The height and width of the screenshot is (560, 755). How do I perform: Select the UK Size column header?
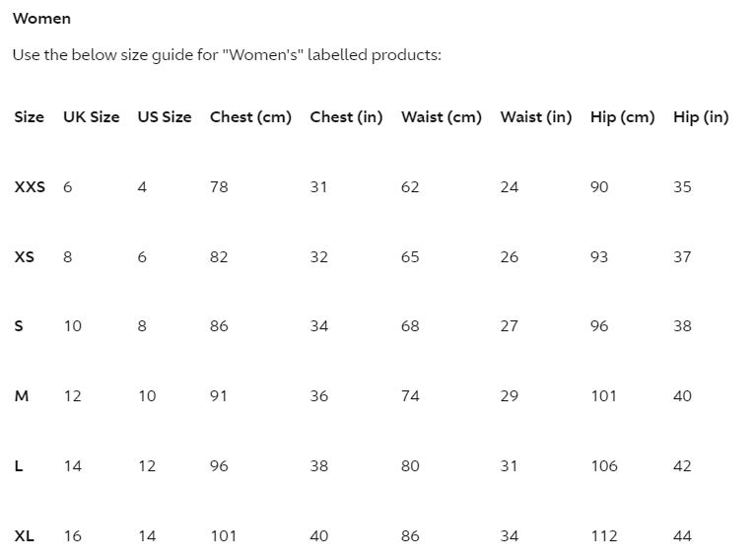tap(92, 117)
